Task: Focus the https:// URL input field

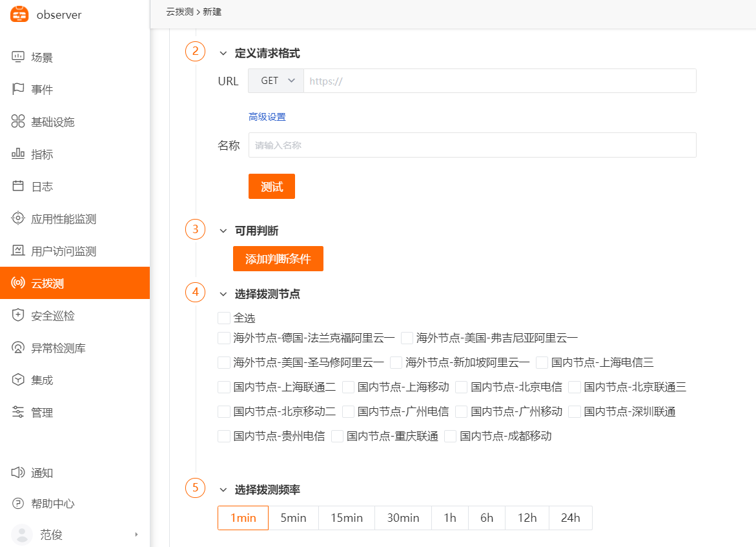Action: click(500, 81)
